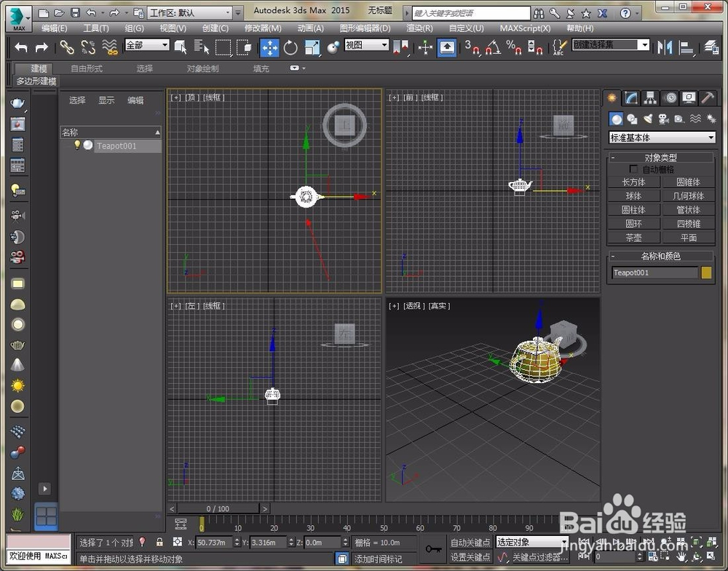Image resolution: width=728 pixels, height=571 pixels.
Task: Click the 设置关键点 button
Action: tap(470, 556)
